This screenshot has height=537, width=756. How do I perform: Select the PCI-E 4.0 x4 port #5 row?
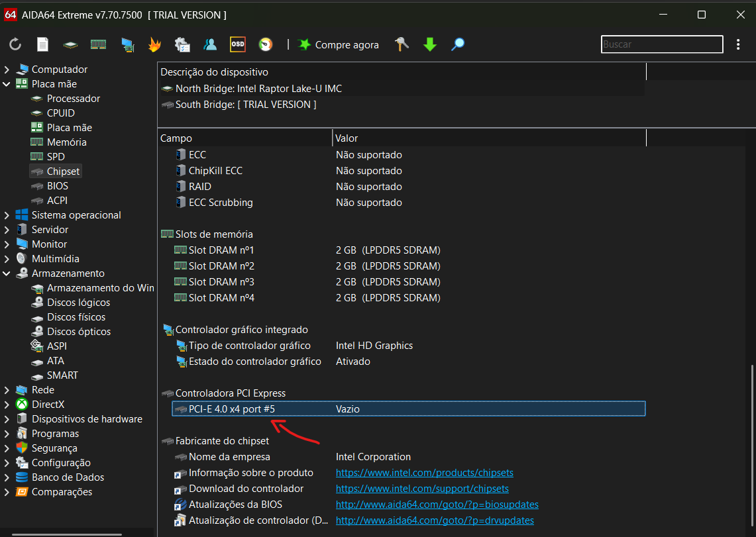[408, 409]
